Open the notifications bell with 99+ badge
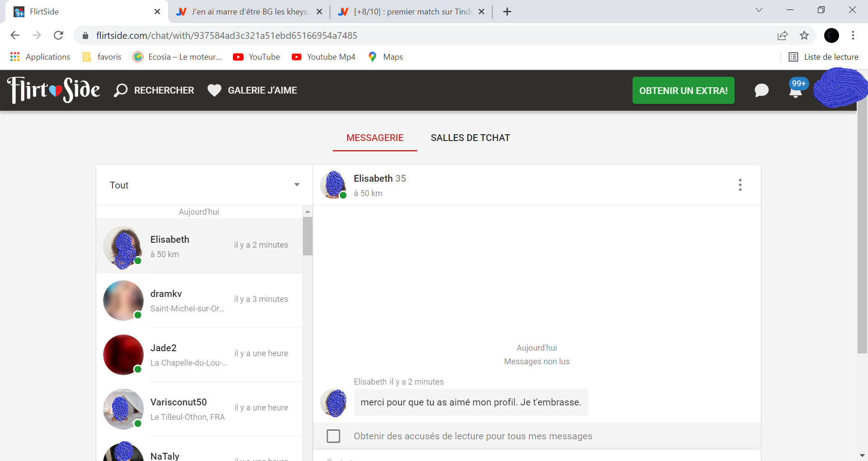 [796, 89]
